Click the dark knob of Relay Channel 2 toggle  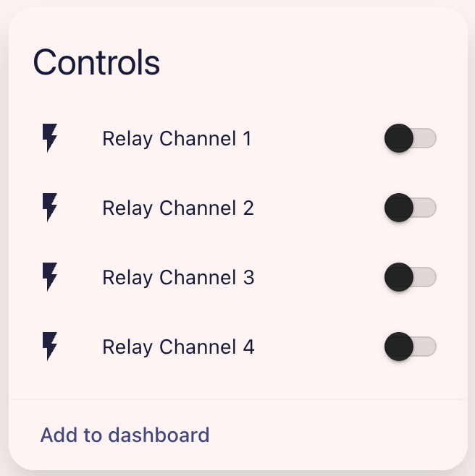[x=398, y=208]
